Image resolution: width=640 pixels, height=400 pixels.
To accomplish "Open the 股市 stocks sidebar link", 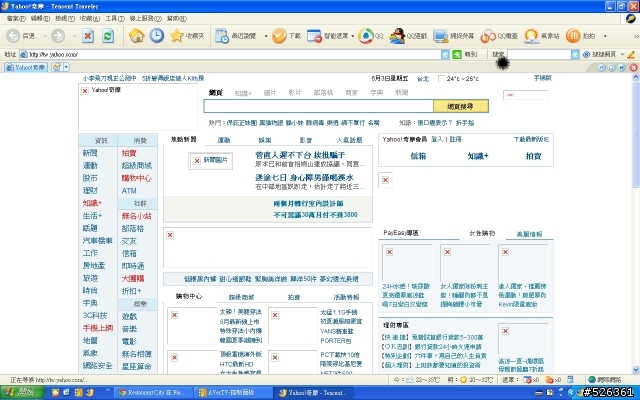I will (90, 178).
